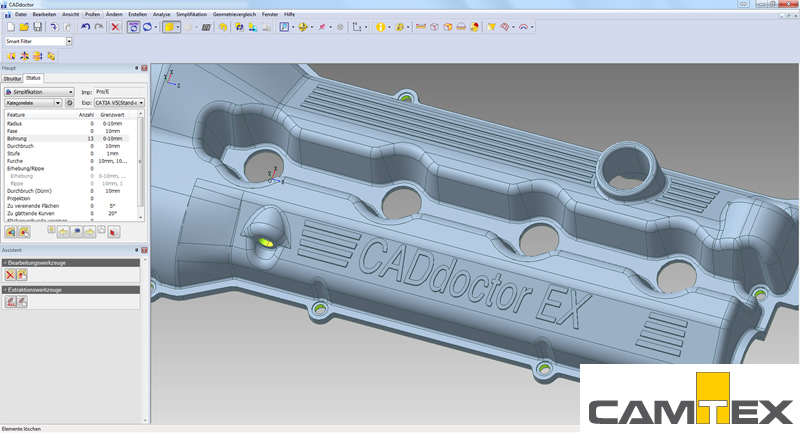The image size is (800, 433).
Task: Click the New file icon in toolbar
Action: pos(9,27)
